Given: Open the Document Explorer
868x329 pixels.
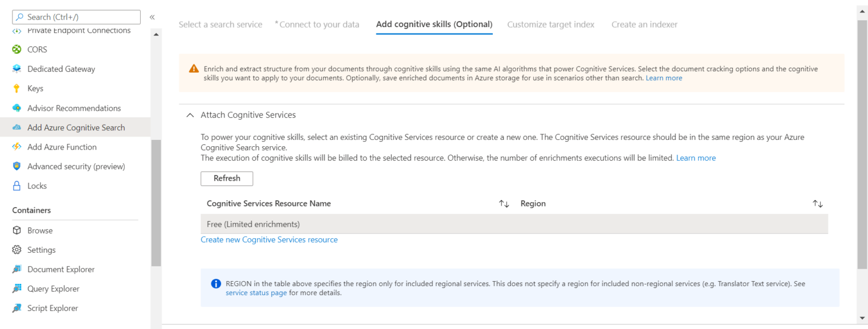Looking at the screenshot, I should [x=62, y=269].
